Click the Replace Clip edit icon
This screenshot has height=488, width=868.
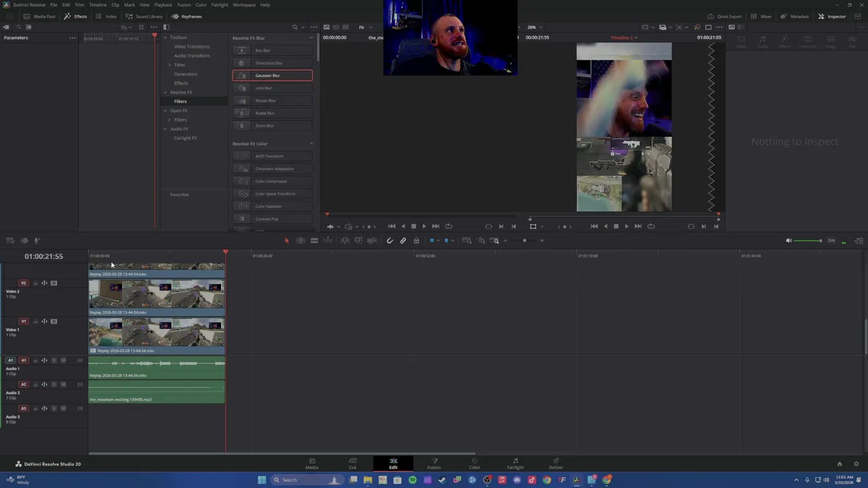tap(372, 241)
